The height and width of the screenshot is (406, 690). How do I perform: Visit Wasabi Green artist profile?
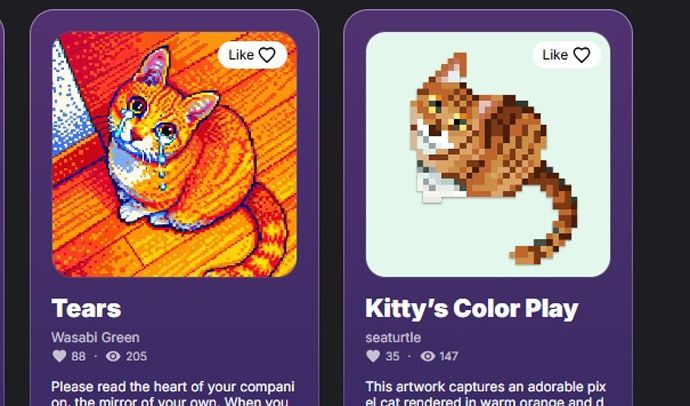(95, 337)
